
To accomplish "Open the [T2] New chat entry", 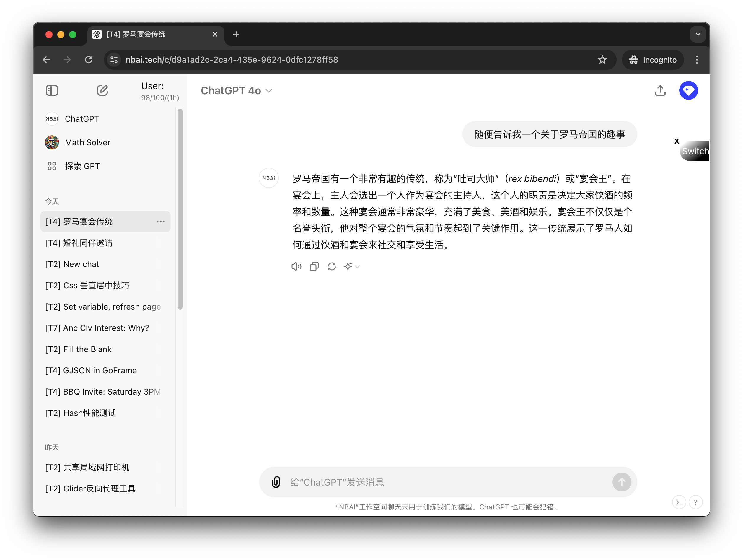I will [105, 264].
